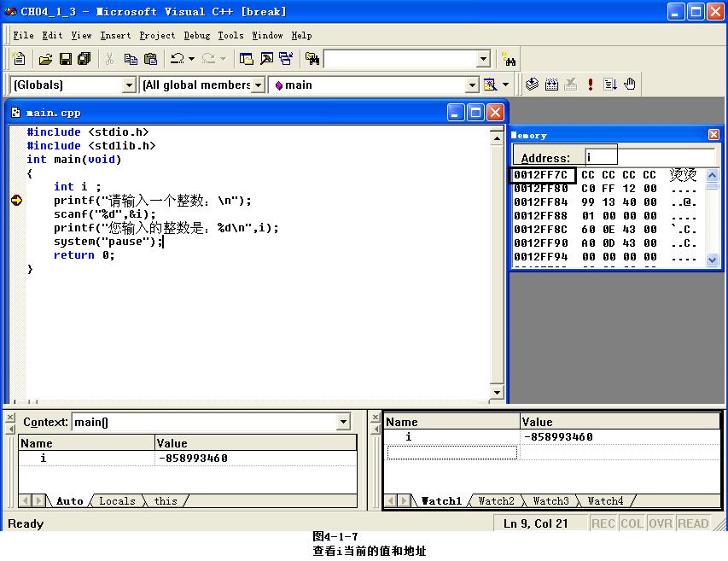Screen dimensions: 728x561
Task: Toggle the REC macro status indicator
Action: (603, 523)
